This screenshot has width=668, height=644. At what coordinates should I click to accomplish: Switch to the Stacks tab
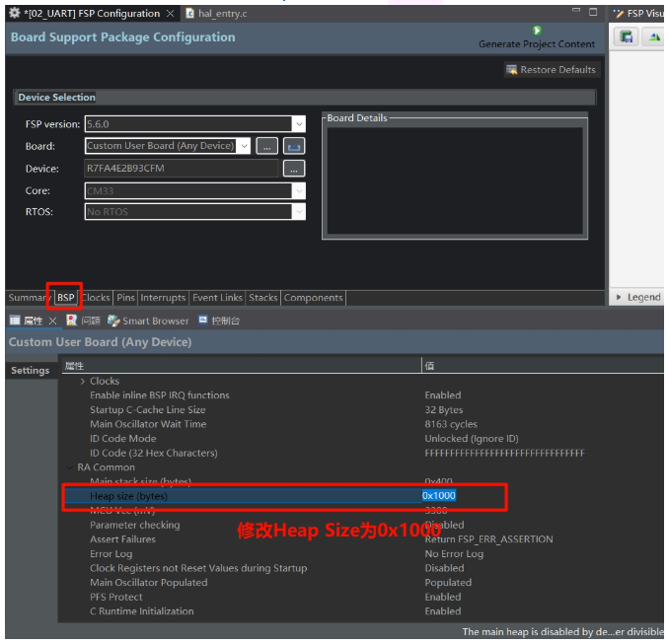(x=262, y=298)
